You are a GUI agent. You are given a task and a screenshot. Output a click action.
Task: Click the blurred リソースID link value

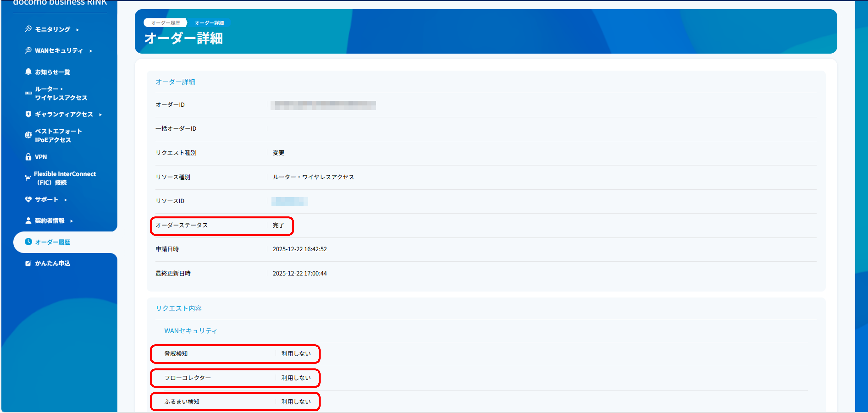pyautogui.click(x=289, y=201)
